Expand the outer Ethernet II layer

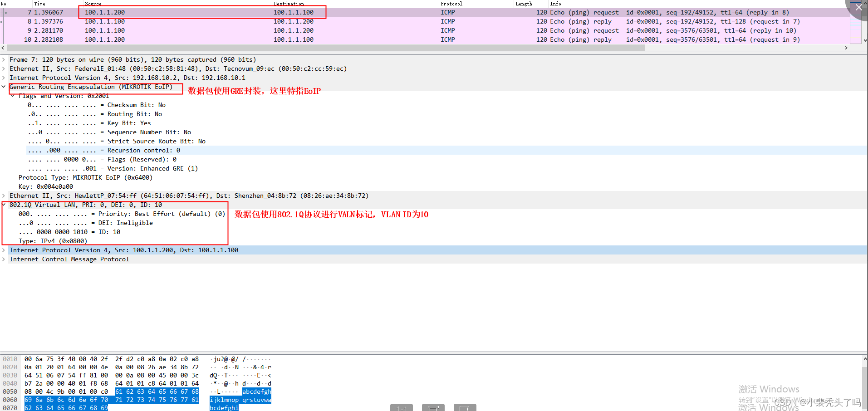click(x=4, y=68)
